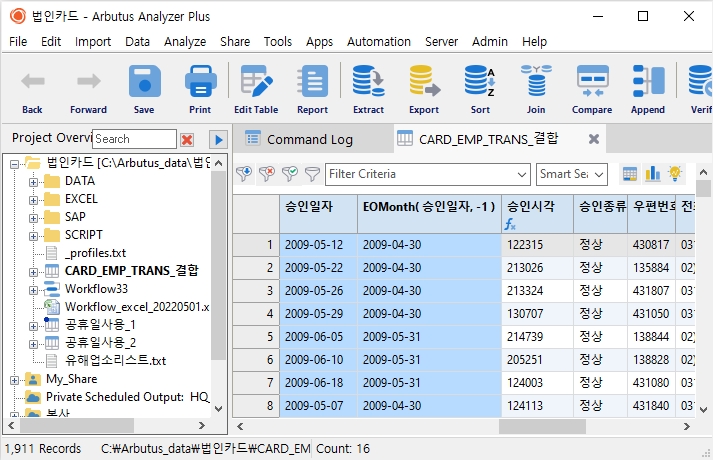Click in the project Search field
Screen dimensions: 713x460
coord(134,139)
